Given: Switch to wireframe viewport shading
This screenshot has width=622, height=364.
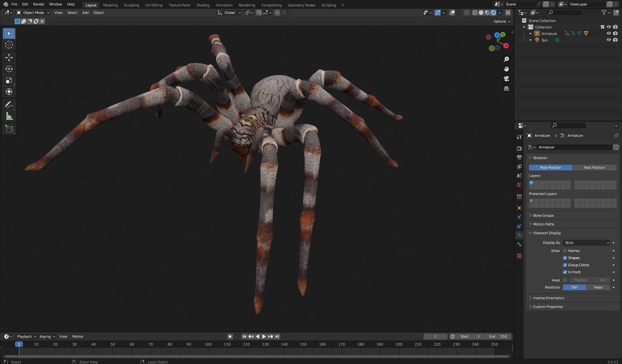Looking at the screenshot, I should (x=475, y=13).
